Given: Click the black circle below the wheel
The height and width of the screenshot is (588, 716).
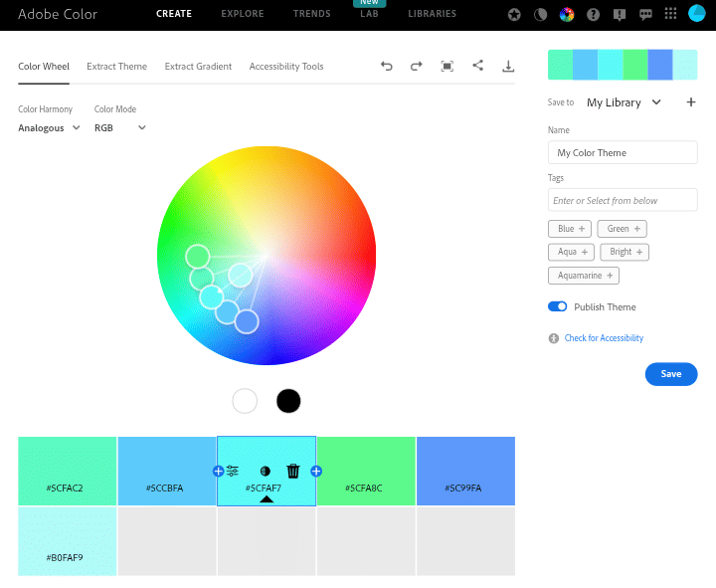Looking at the screenshot, I should click(288, 401).
